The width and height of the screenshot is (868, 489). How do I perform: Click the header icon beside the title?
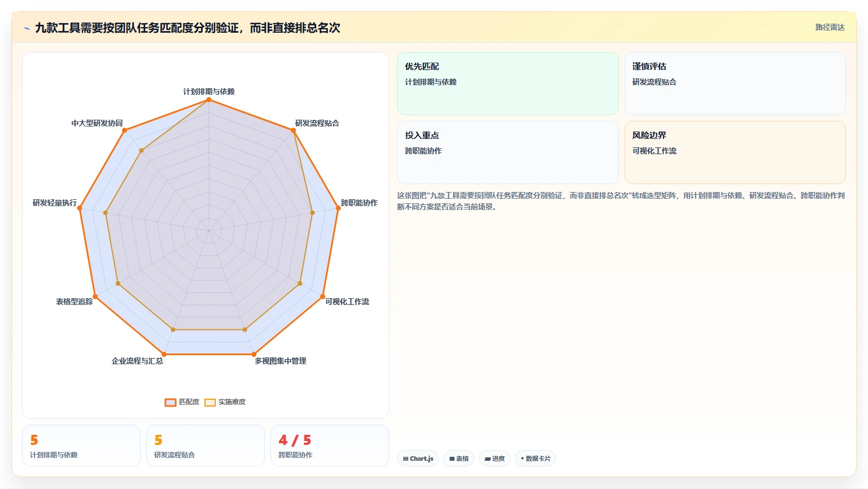(27, 28)
